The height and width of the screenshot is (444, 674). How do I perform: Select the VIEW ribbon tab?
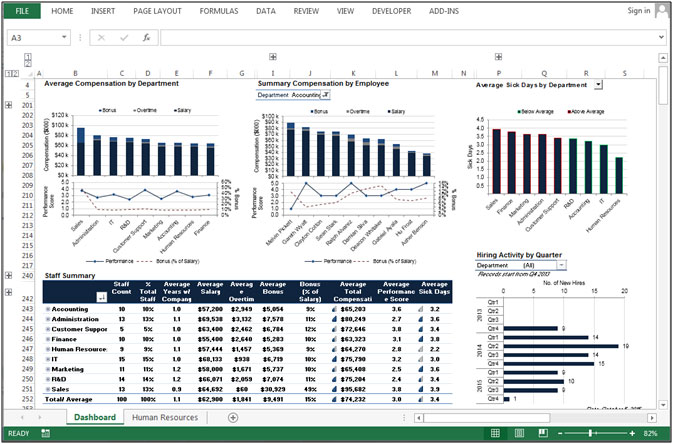(x=345, y=11)
